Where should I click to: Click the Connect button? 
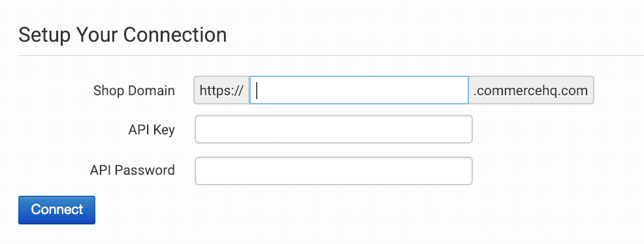pos(57,209)
